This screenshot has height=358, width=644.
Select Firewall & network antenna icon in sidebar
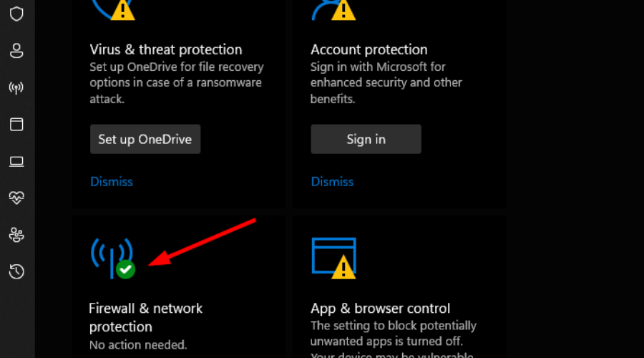click(16, 88)
